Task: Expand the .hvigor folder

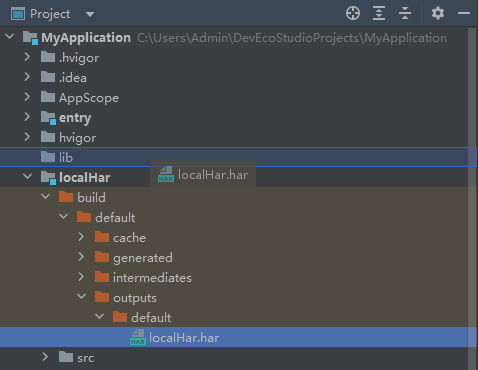Action: point(27,57)
